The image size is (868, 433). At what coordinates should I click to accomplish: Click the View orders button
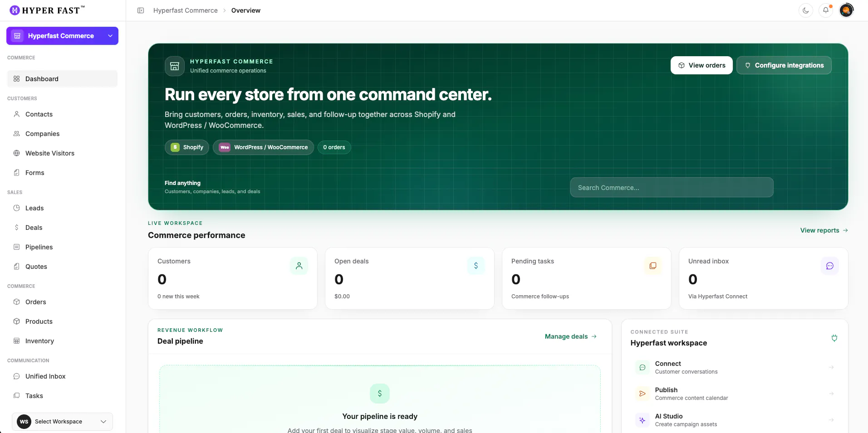(x=701, y=65)
